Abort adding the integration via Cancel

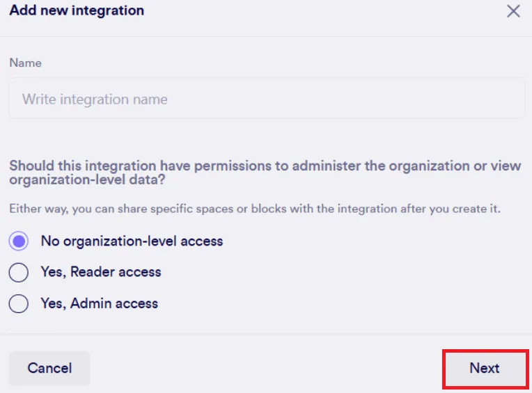pyautogui.click(x=49, y=368)
